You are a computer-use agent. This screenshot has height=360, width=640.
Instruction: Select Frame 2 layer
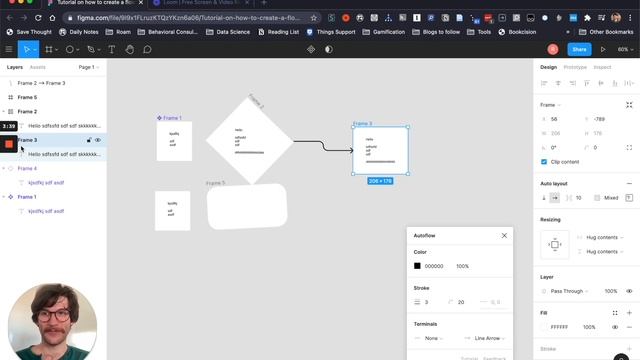coord(27,111)
